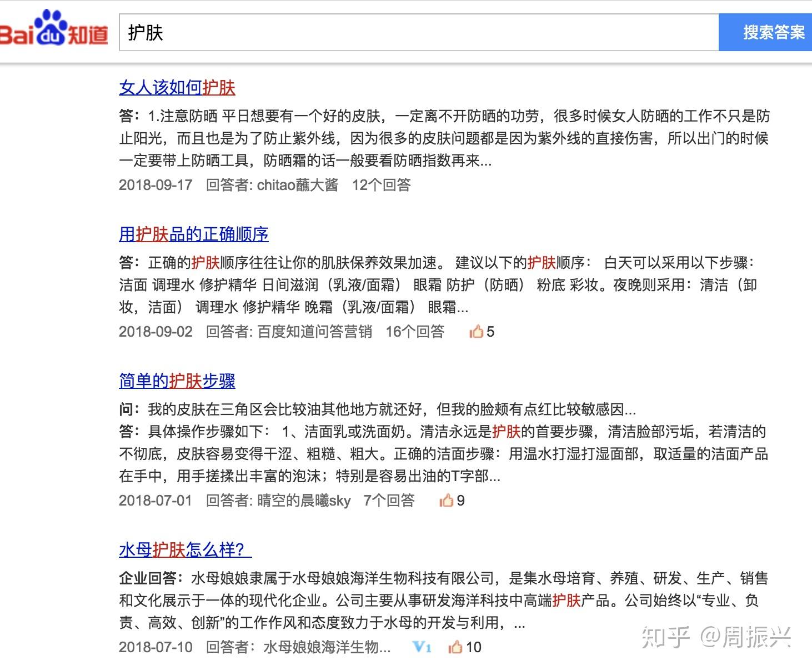Click the thumbs-up icon showing 9 likes
Image resolution: width=812 pixels, height=670 pixels.
click(x=447, y=501)
